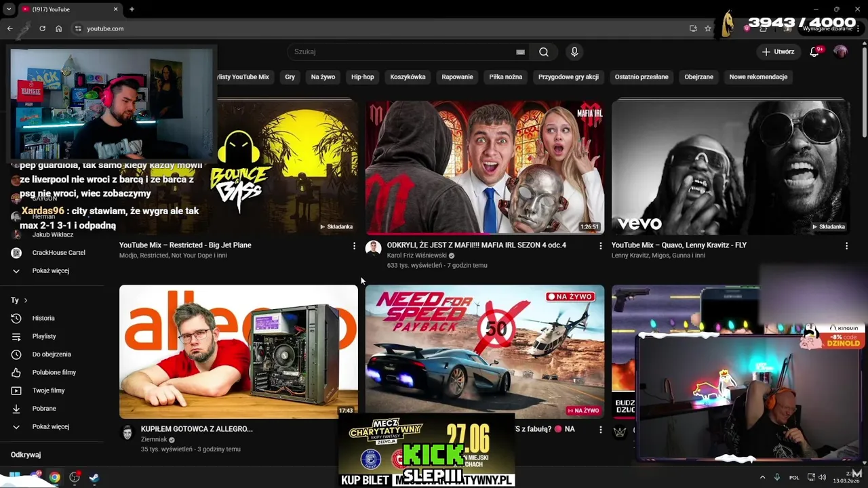
Task: Open CrackHouse Cartel subscription
Action: (59, 253)
